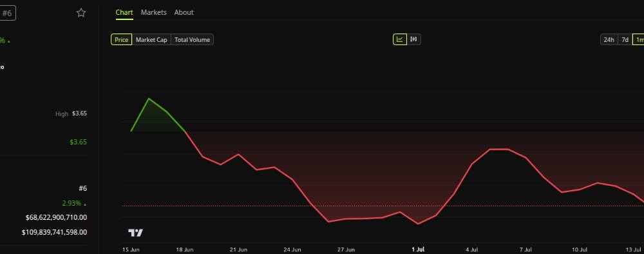This screenshot has height=254, width=644.
Task: Select the Total Volume chart option
Action: [192, 40]
